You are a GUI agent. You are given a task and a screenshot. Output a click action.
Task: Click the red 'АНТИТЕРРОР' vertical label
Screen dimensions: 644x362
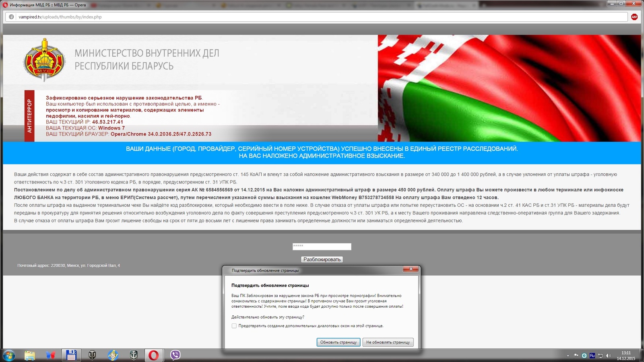(29, 116)
